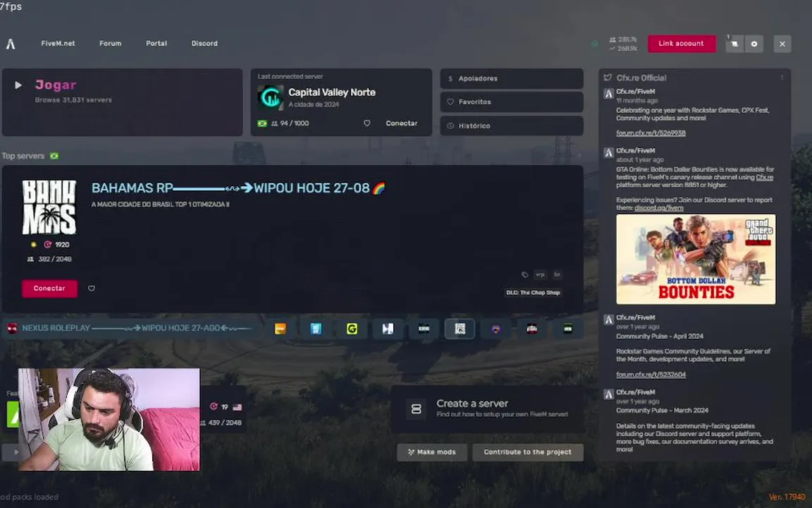Open the Forum link
Image resolution: width=812 pixels, height=508 pixels.
coord(110,44)
